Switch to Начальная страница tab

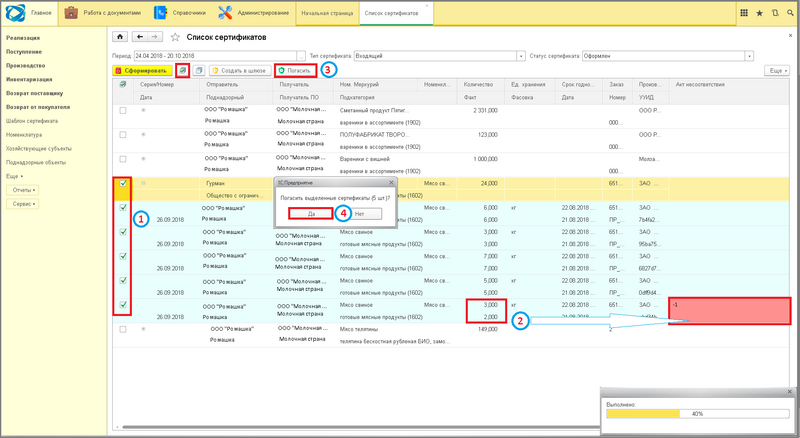click(327, 13)
